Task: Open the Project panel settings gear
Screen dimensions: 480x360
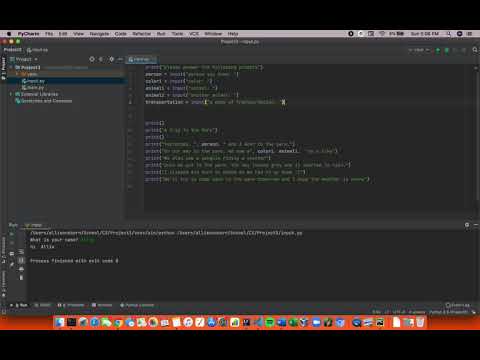Action: pyautogui.click(x=111, y=59)
